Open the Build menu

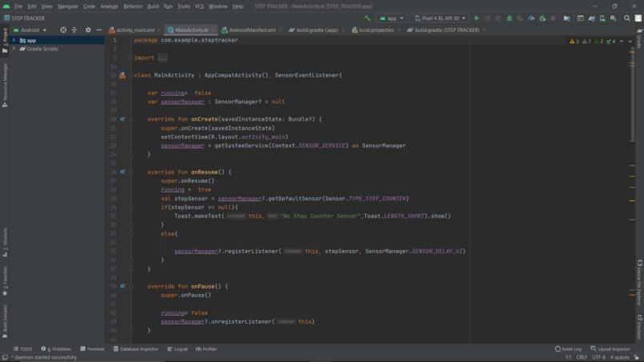153,6
